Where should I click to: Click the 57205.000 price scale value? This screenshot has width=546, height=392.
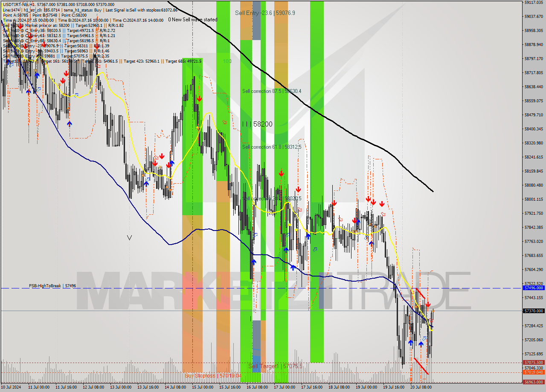click(x=534, y=340)
